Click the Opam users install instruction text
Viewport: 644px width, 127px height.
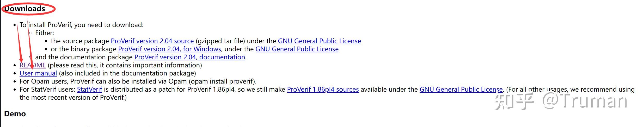[x=138, y=81]
